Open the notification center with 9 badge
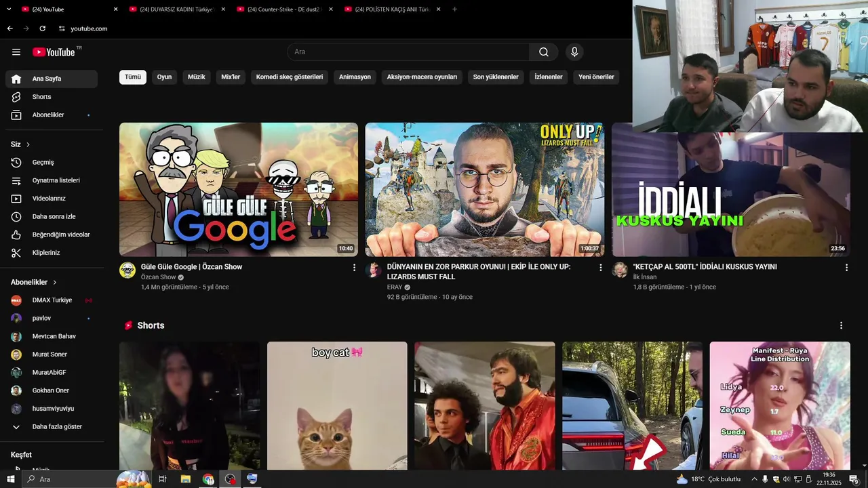Screen dimensions: 868x488 [x=854, y=480]
